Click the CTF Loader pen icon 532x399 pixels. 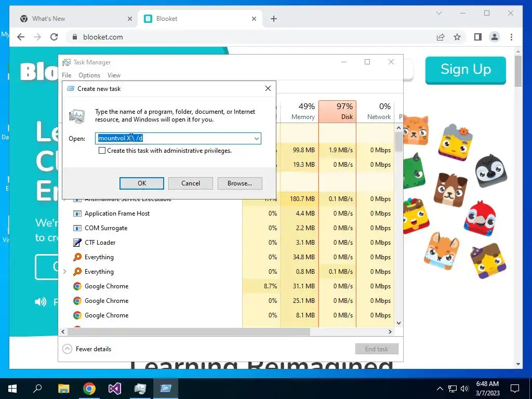tap(77, 243)
